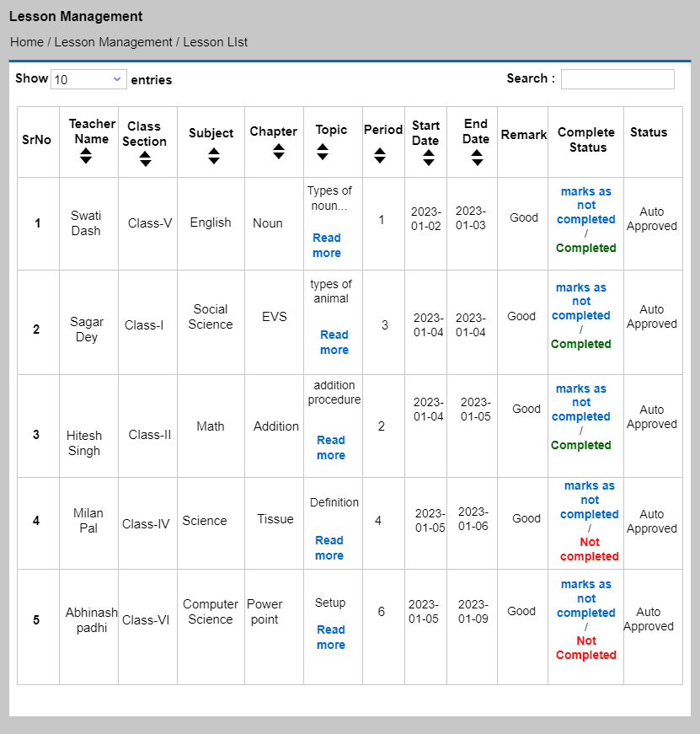Select Social Science subject cell
700x734 pixels.
(x=211, y=317)
